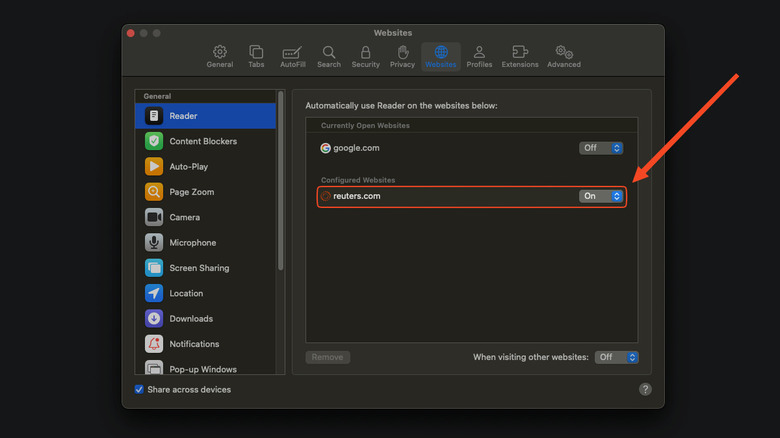Open the google.com Reader dropdown
Image resolution: width=780 pixels, height=438 pixels.
click(601, 148)
